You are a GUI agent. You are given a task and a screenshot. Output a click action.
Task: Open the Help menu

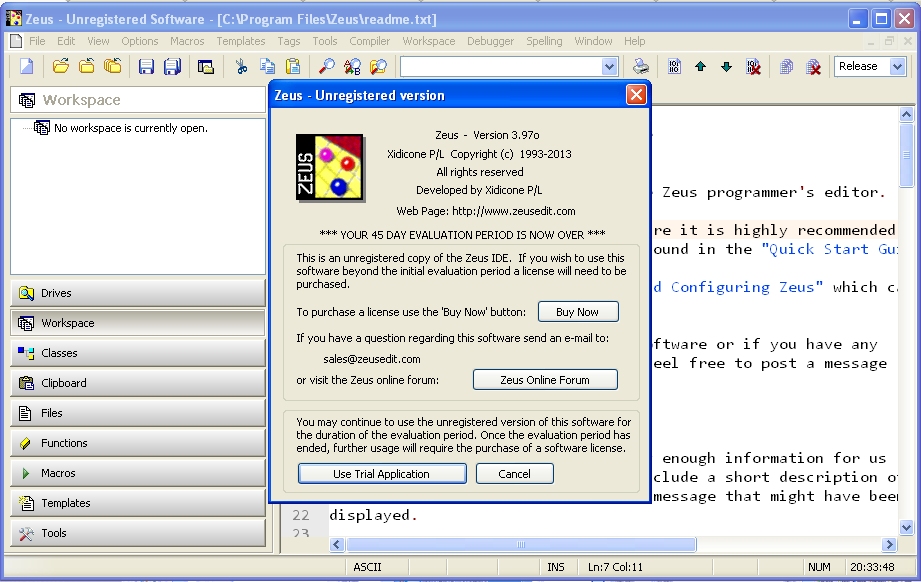click(x=634, y=41)
